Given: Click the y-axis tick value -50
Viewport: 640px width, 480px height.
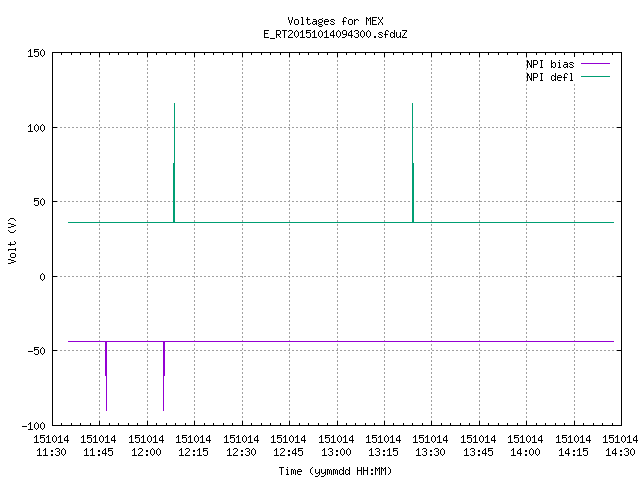Looking at the screenshot, I should [36, 351].
